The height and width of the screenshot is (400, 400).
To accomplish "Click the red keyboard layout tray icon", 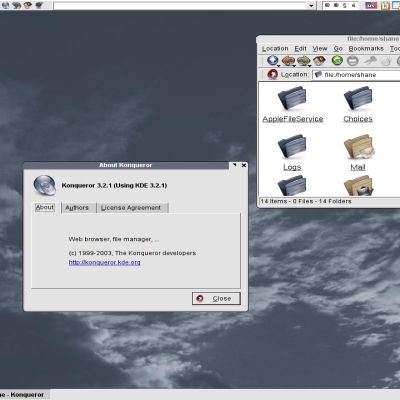I will [371, 5].
